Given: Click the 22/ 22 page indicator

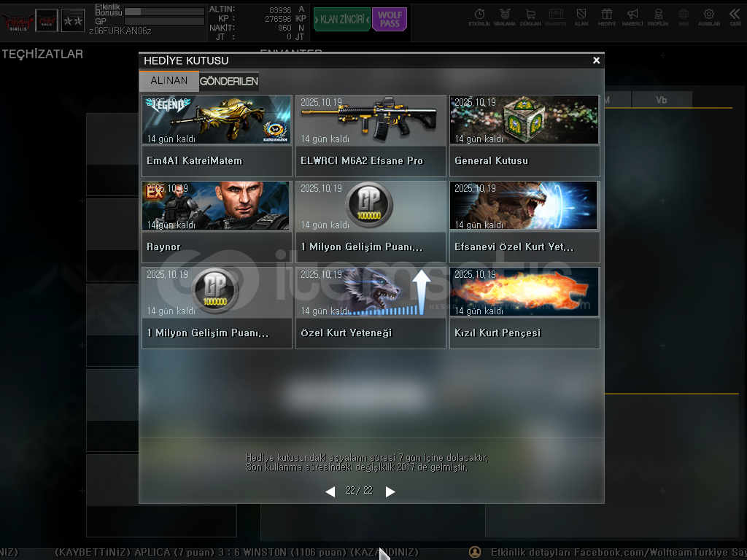Looking at the screenshot, I should tap(359, 491).
